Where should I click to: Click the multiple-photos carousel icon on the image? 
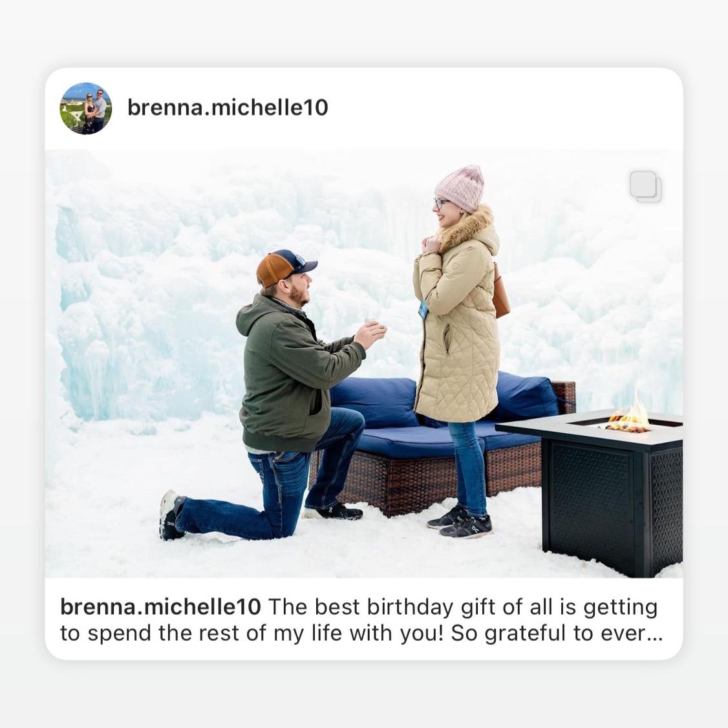pos(646,187)
